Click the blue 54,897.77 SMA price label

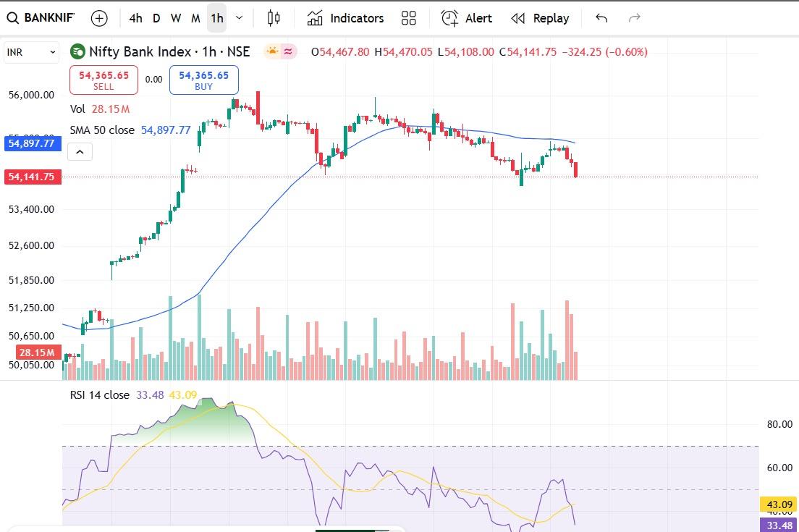click(x=32, y=143)
